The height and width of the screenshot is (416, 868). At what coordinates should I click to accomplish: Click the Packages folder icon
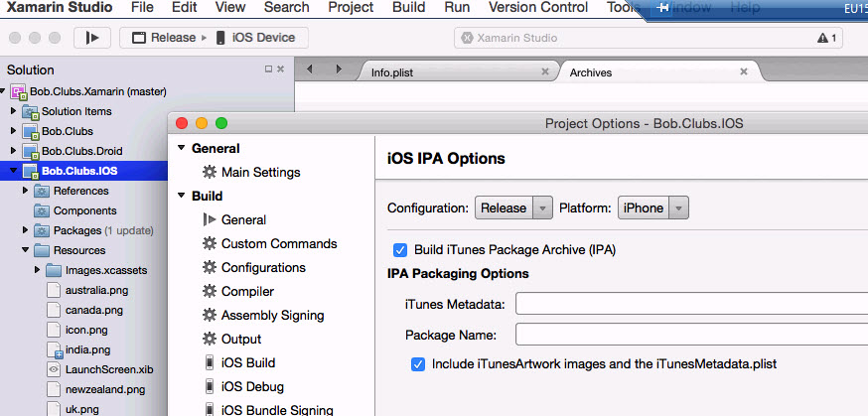pyautogui.click(x=42, y=230)
